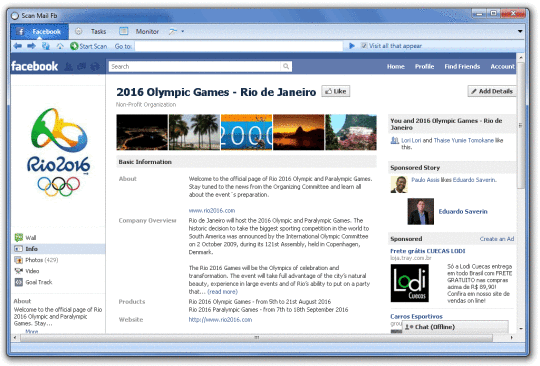This screenshot has height=366, width=540.
Task: Click the vertical scrollbar down arrow
Action: click(x=521, y=329)
